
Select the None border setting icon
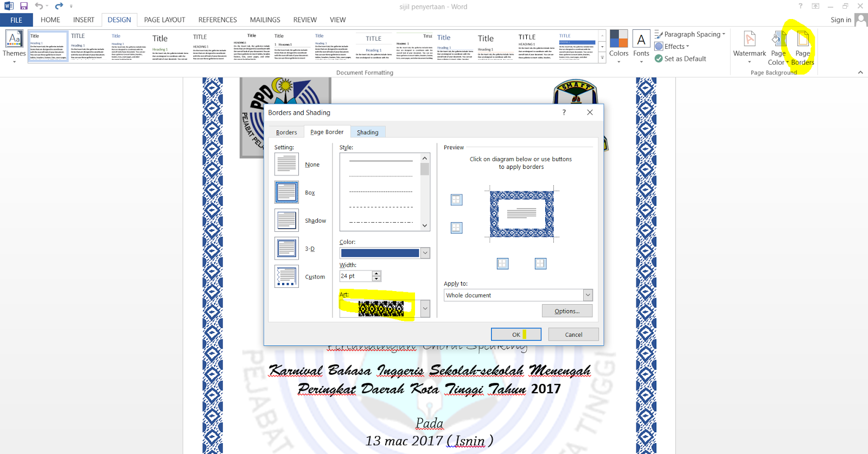click(x=286, y=164)
